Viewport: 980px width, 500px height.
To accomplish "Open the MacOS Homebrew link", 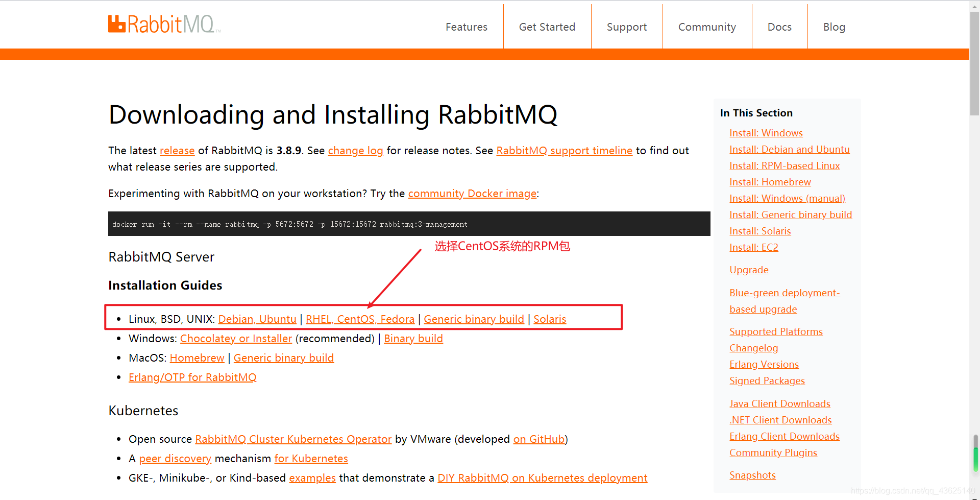I will click(197, 358).
